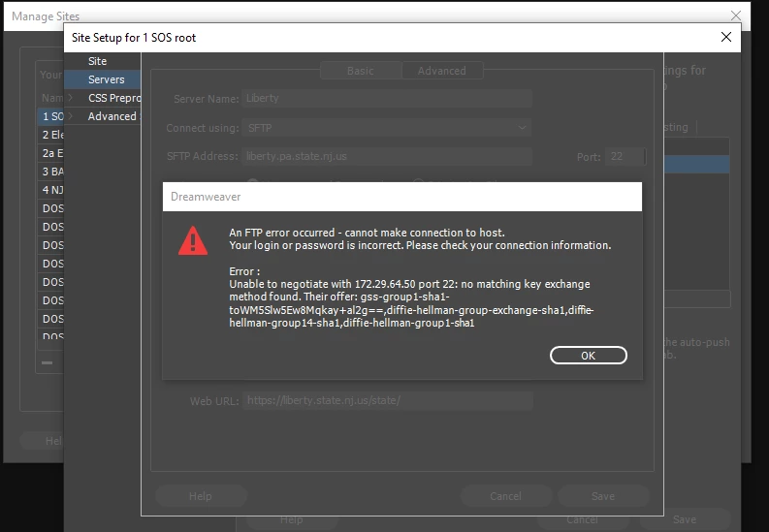Click the Port field showing 22

tap(625, 157)
